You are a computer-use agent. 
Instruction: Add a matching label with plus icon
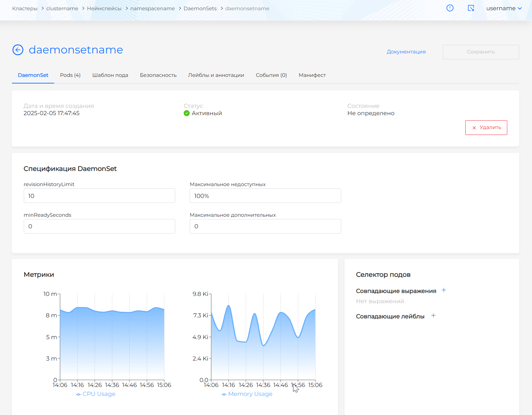tap(433, 316)
